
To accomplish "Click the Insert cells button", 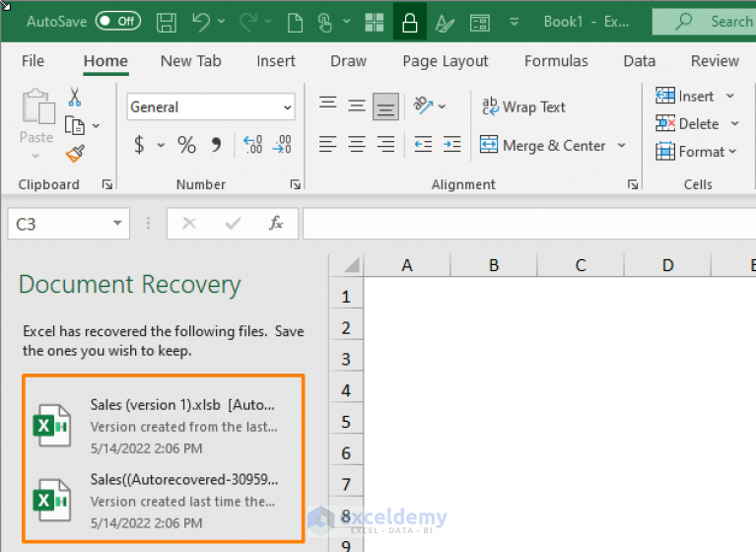I will (685, 96).
